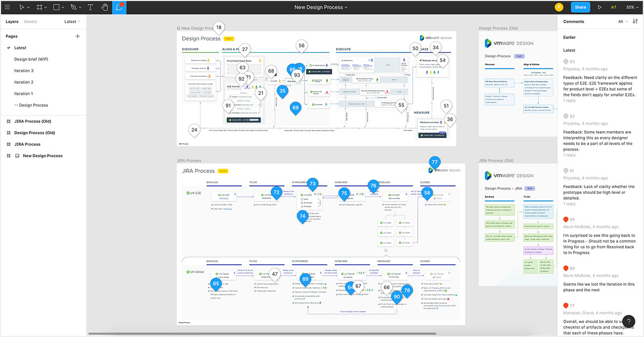This screenshot has width=644, height=337.
Task: Select the Rectangle shape tool
Action: [56, 7]
